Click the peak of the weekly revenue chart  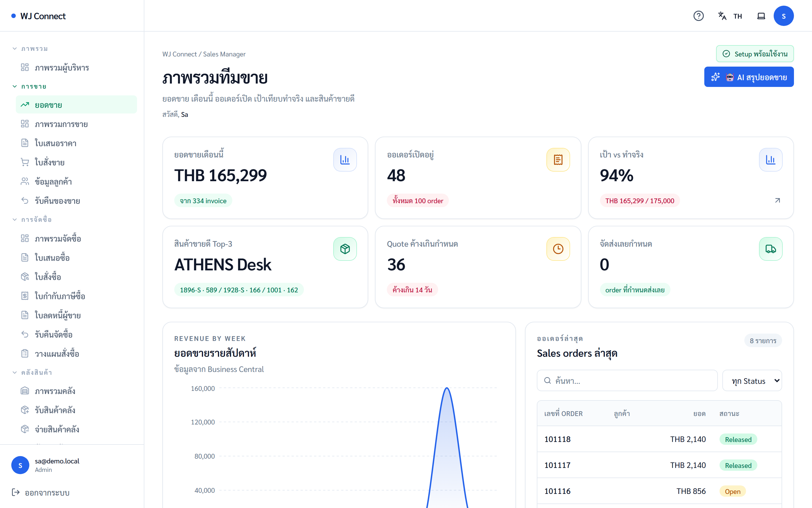pyautogui.click(x=447, y=388)
